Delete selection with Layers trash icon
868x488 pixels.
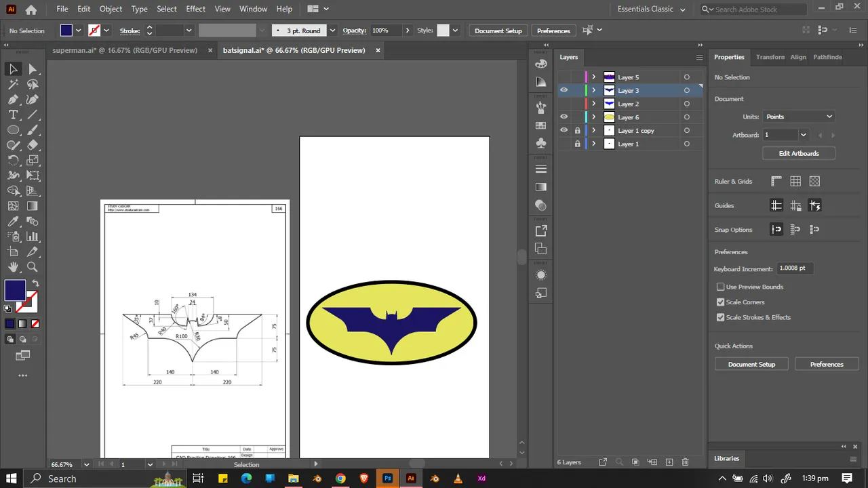pos(685,462)
